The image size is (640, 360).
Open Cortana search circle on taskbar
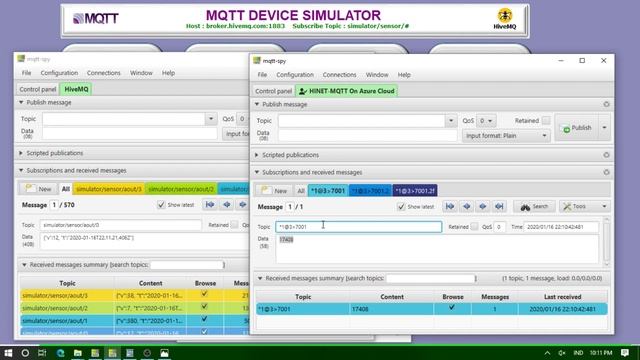pyautogui.click(x=25, y=353)
